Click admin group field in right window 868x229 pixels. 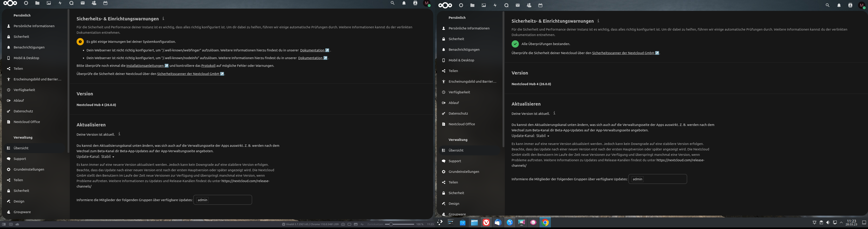658,179
